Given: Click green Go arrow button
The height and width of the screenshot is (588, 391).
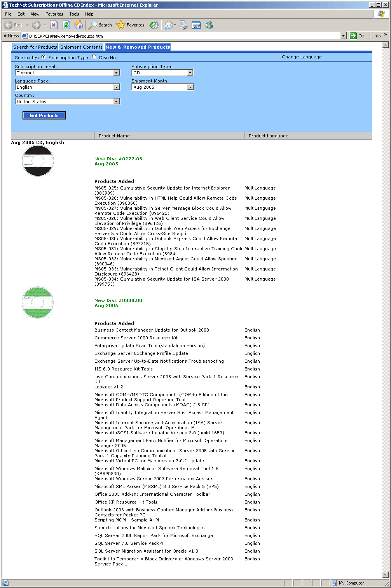Looking at the screenshot, I should click(x=357, y=36).
